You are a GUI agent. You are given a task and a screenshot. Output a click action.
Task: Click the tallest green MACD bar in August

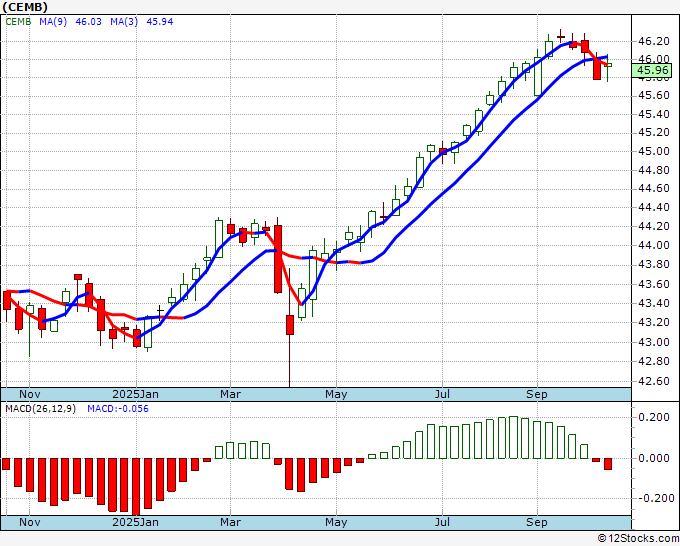point(513,437)
